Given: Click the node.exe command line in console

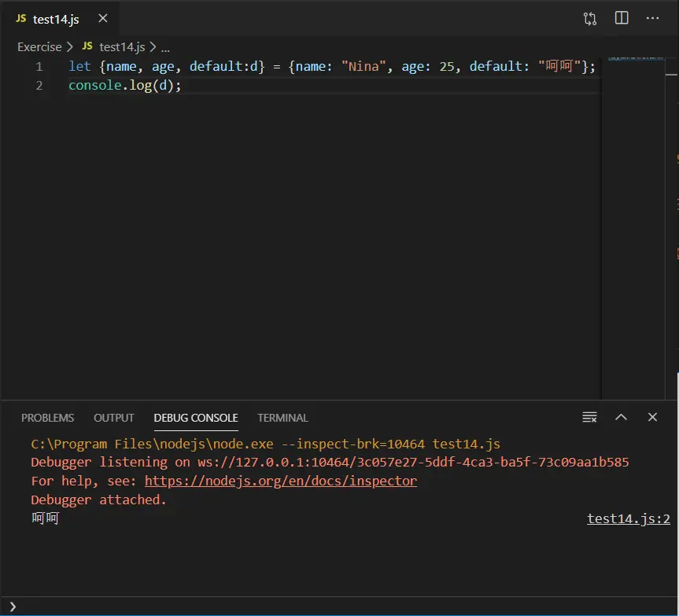Looking at the screenshot, I should (x=265, y=444).
